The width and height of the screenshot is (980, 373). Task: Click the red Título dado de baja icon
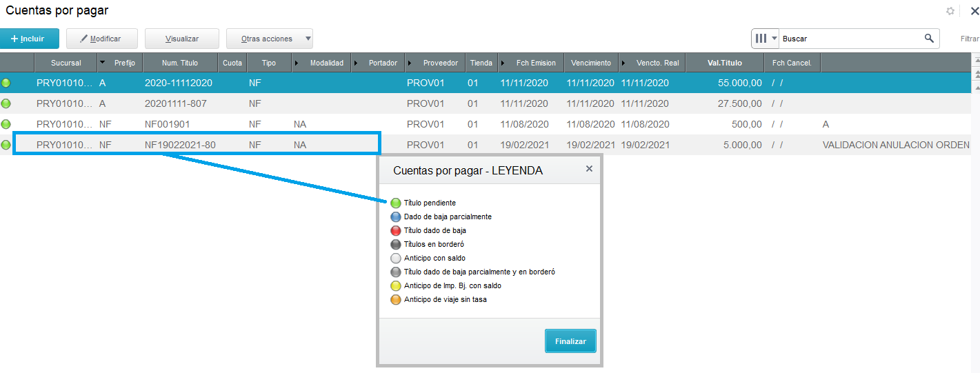pyautogui.click(x=395, y=230)
